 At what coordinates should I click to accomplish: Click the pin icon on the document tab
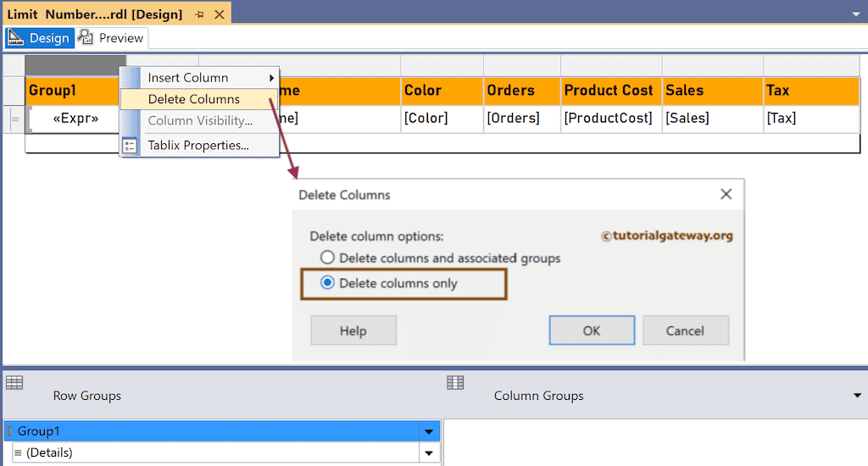pos(199,14)
